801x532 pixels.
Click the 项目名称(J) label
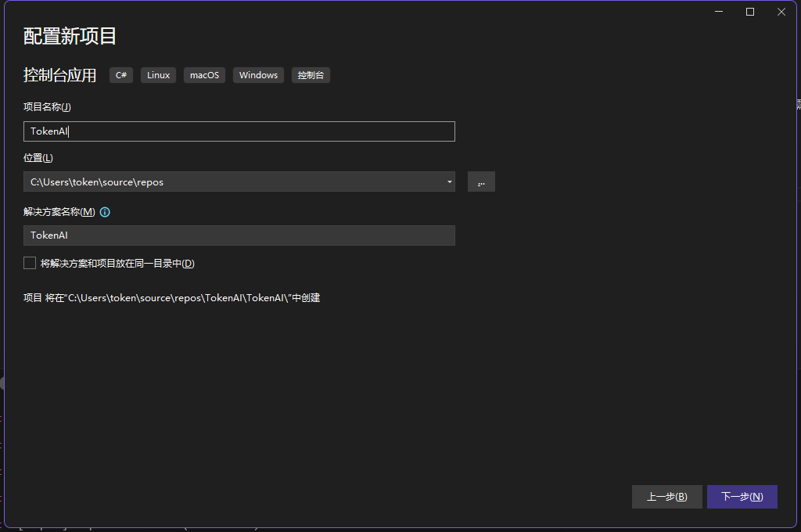47,107
